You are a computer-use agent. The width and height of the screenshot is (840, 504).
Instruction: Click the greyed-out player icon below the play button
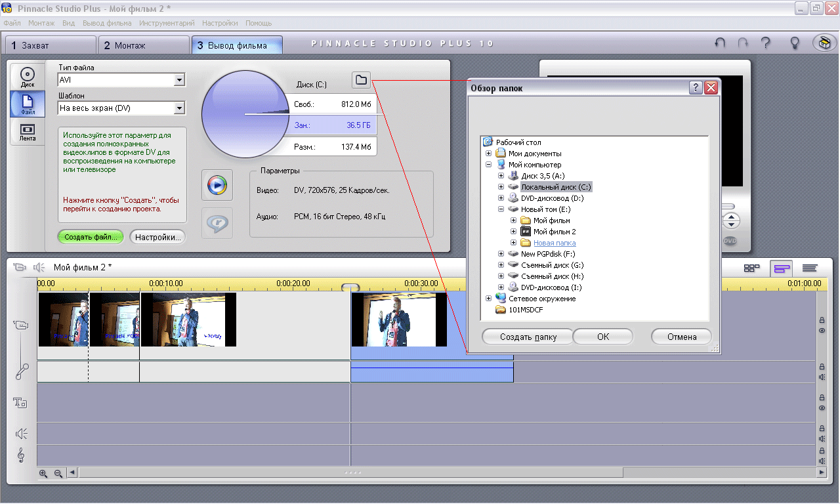pos(217,223)
